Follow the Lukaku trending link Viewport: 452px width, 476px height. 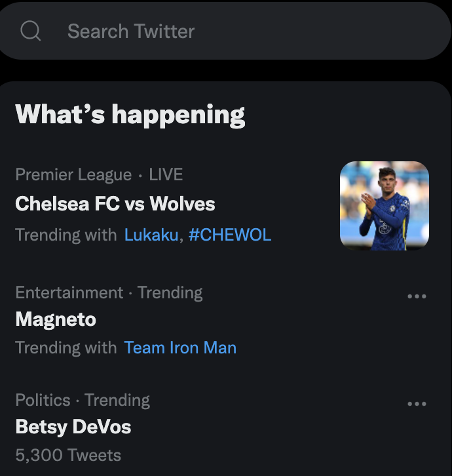click(x=151, y=235)
